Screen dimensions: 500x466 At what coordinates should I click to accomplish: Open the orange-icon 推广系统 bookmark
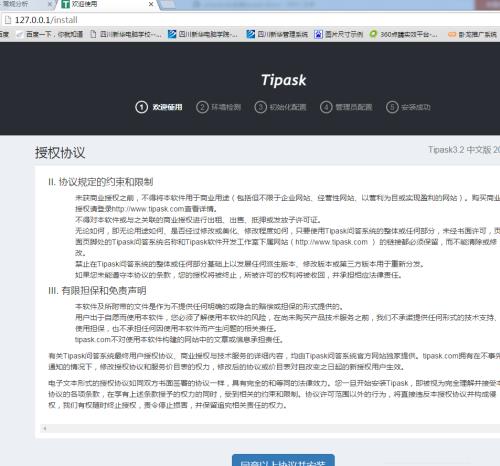click(x=472, y=34)
